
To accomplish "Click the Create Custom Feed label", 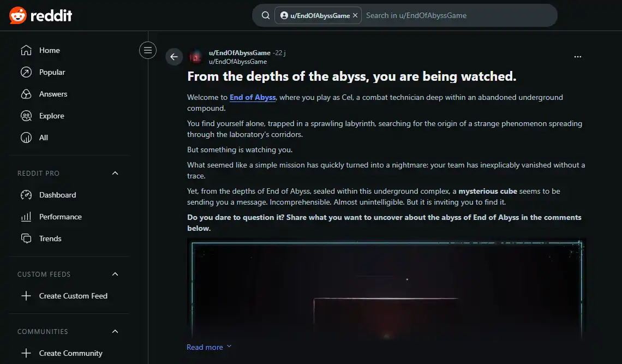I will point(74,296).
